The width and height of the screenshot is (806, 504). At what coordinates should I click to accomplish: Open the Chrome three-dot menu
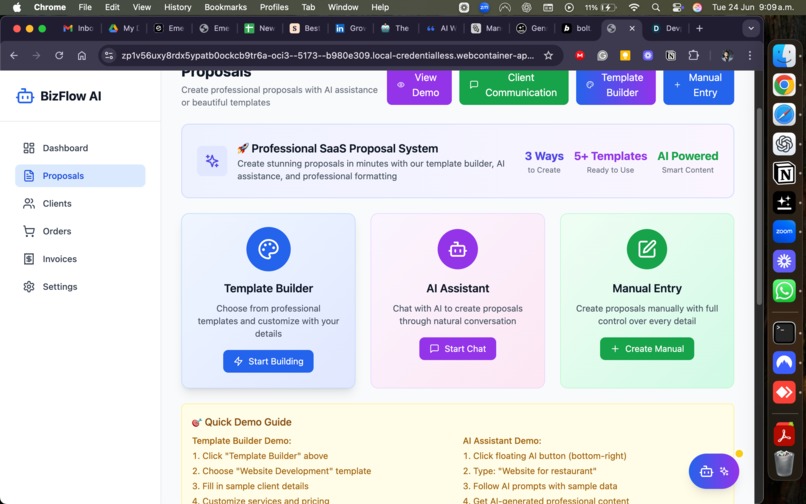click(750, 56)
